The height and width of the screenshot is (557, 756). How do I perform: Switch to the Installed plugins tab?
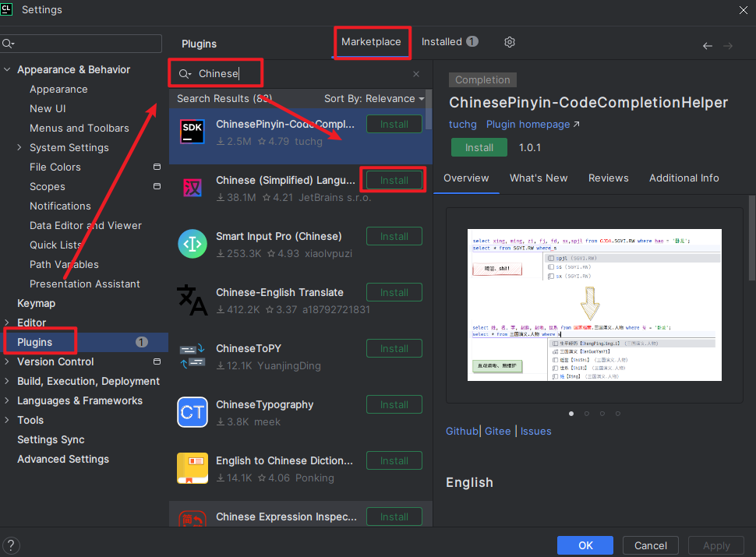coord(449,42)
